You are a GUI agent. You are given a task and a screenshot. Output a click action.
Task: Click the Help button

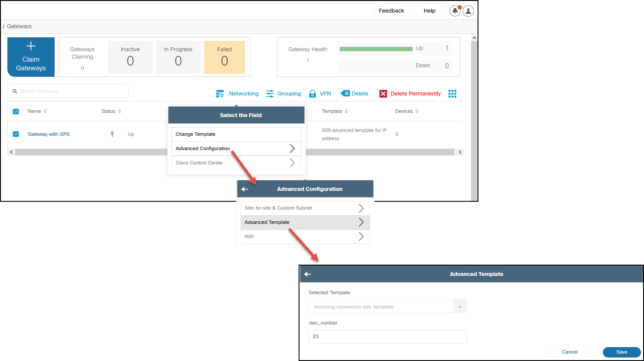429,11
